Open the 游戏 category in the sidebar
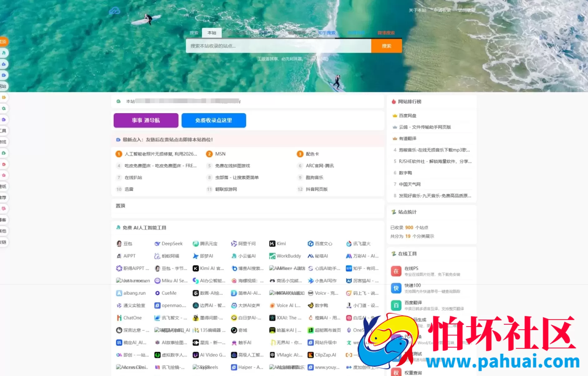588x376 pixels. coord(3,142)
